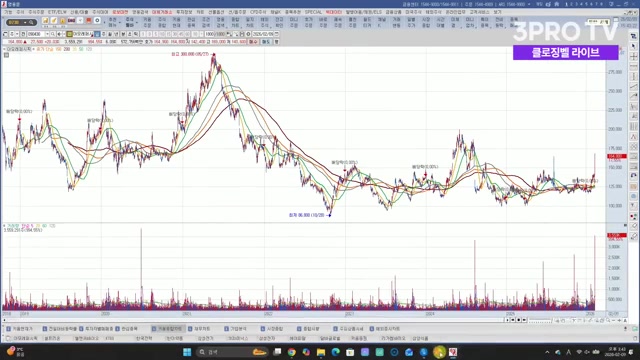The height and width of the screenshot is (360, 640).
Task: Open the search pill dropdown arrow
Action: [x=25, y=22]
